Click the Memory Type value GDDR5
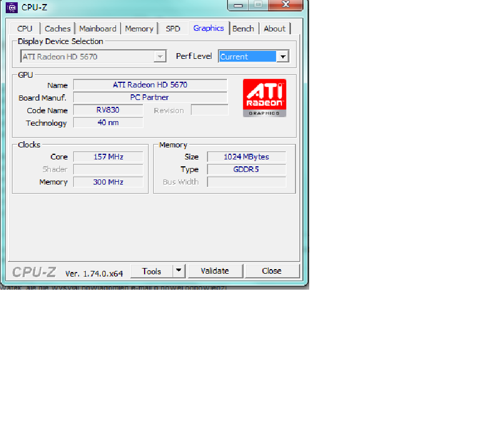The image size is (503, 448). click(246, 169)
